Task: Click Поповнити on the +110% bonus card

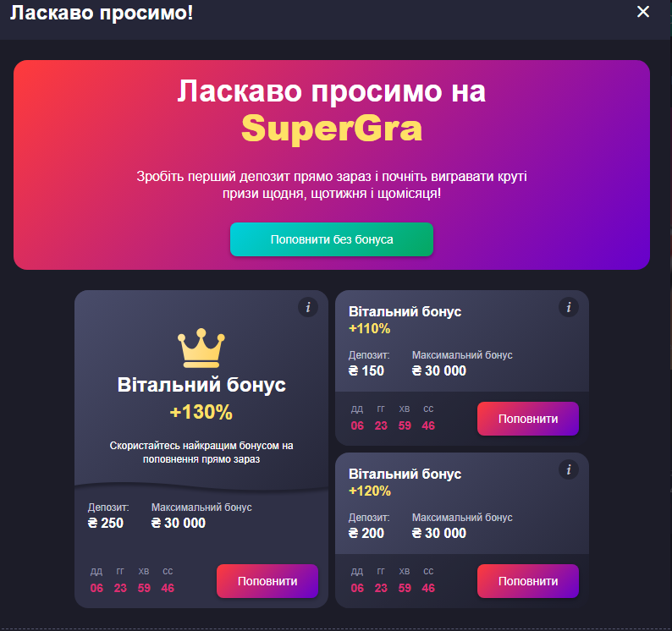Action: click(527, 419)
